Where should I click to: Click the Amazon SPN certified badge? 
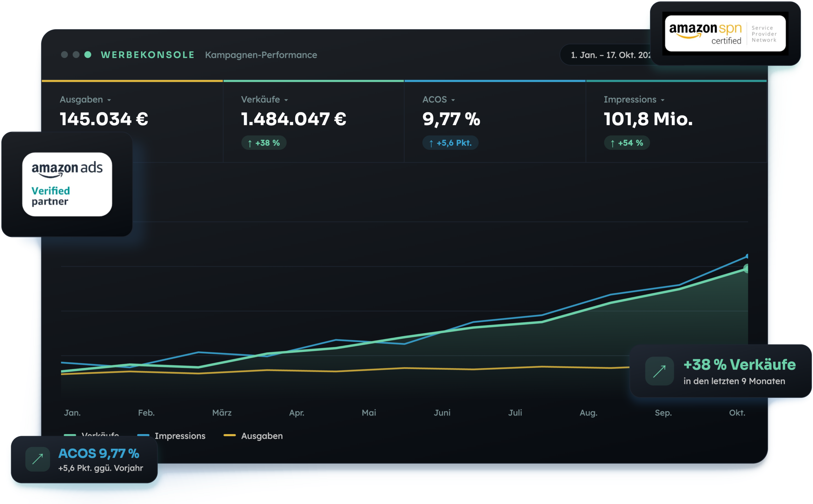pyautogui.click(x=725, y=33)
